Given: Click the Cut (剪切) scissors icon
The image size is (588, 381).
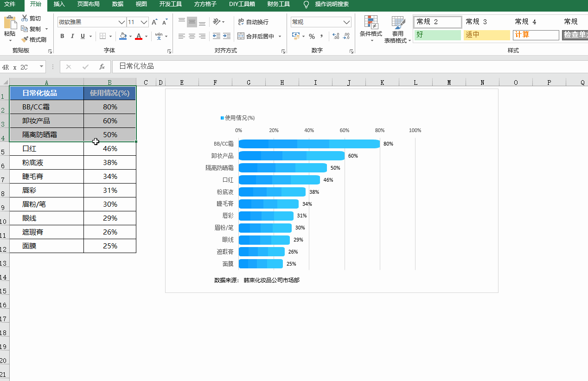Looking at the screenshot, I should (25, 18).
